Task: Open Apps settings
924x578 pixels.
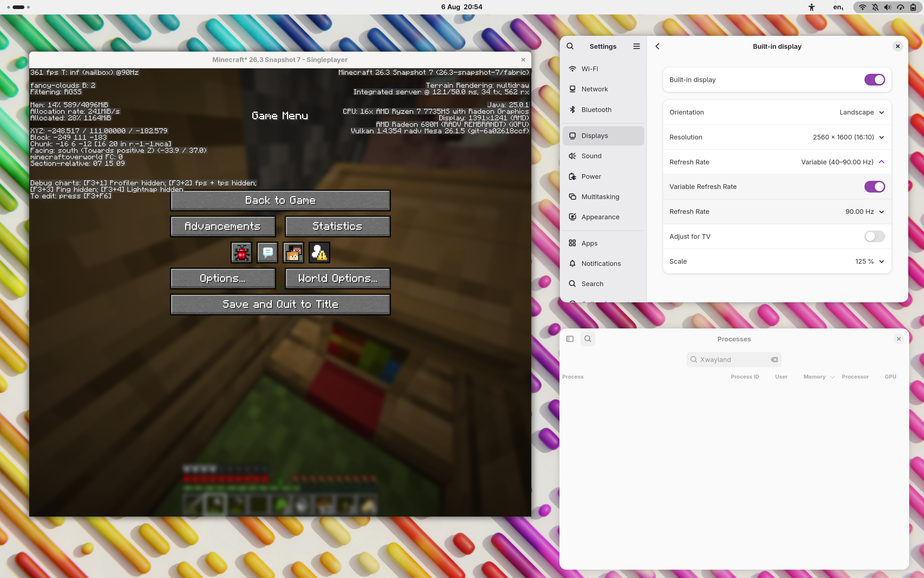Action: [x=603, y=243]
